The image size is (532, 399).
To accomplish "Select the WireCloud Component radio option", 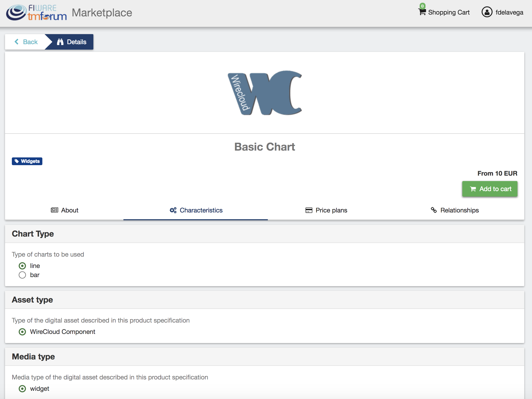I will (22, 332).
